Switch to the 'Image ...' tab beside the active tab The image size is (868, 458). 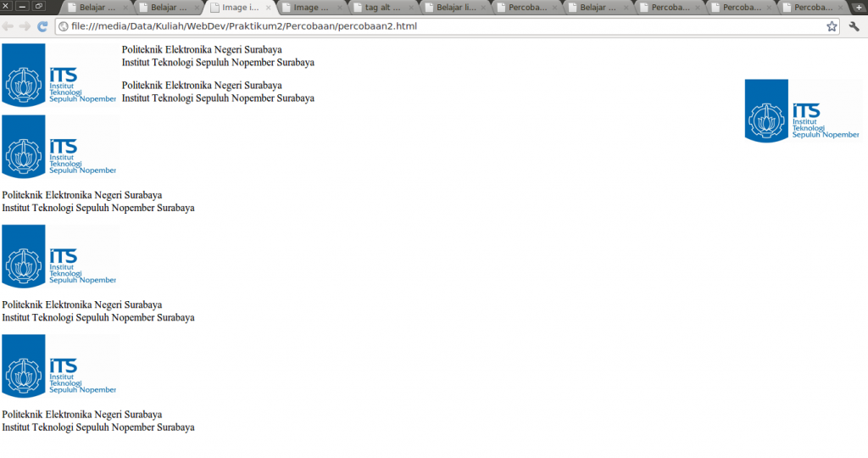coord(311,8)
